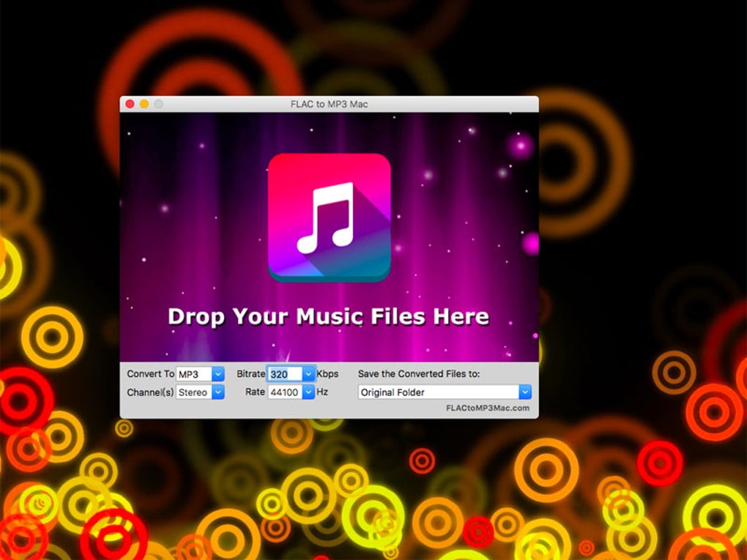This screenshot has width=747, height=560.
Task: Click the FLAC to MP3 Mac window title
Action: 330,104
